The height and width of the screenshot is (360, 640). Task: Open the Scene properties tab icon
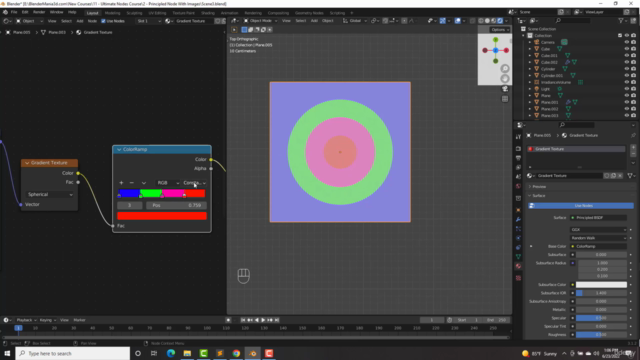pos(518,177)
